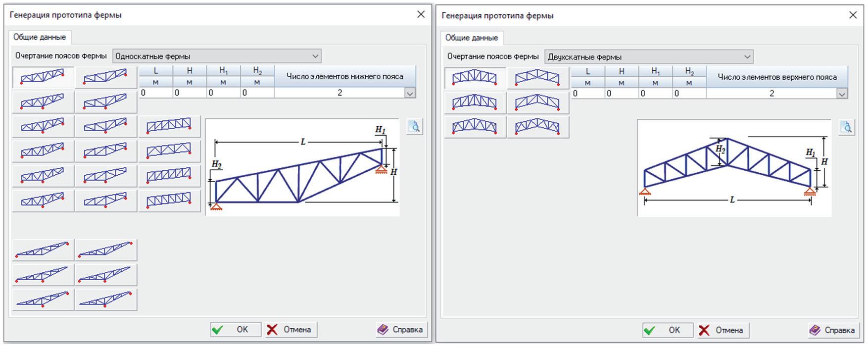Click the H value field in right dialog
The height and width of the screenshot is (348, 868).
(x=622, y=94)
